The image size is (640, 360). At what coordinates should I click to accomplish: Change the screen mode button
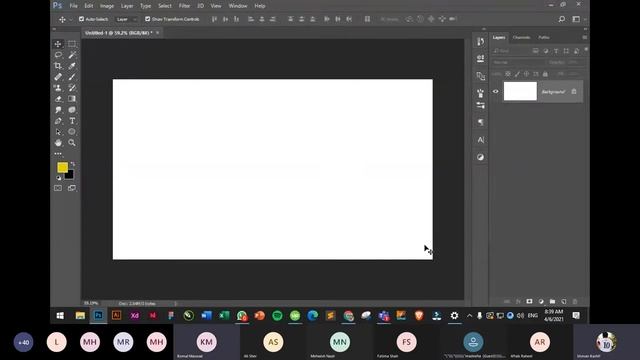pos(72,188)
